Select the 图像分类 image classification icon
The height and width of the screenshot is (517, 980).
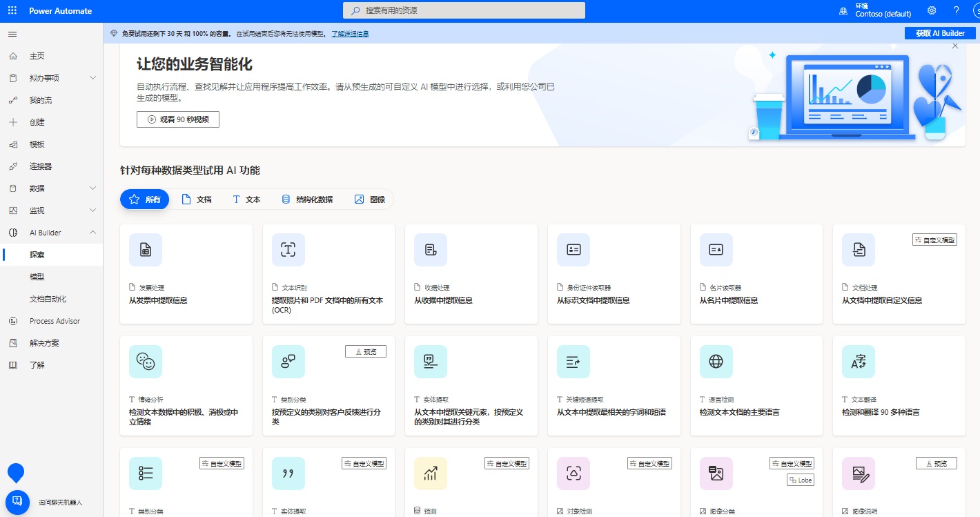(x=716, y=474)
